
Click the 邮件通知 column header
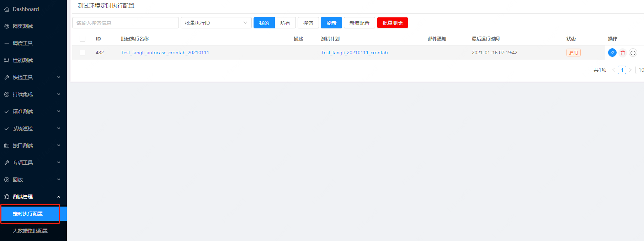[x=437, y=39]
